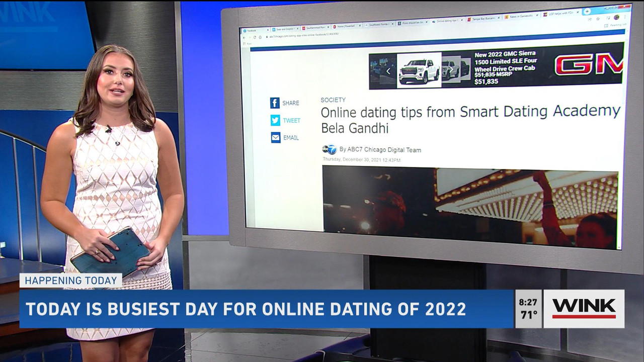Click the SHARE link
This screenshot has width=644, height=362.
pyautogui.click(x=290, y=103)
